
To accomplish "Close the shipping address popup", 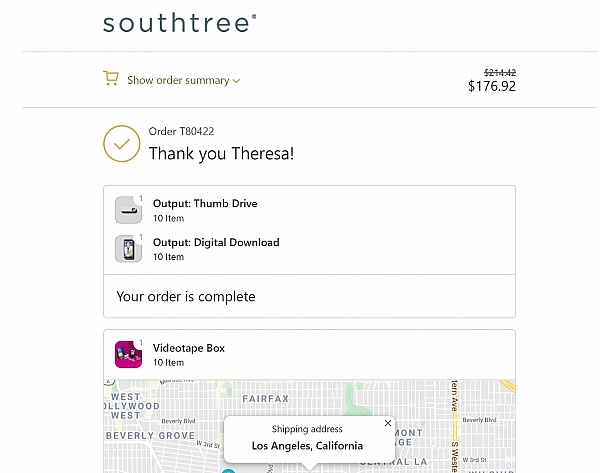I will pyautogui.click(x=388, y=423).
